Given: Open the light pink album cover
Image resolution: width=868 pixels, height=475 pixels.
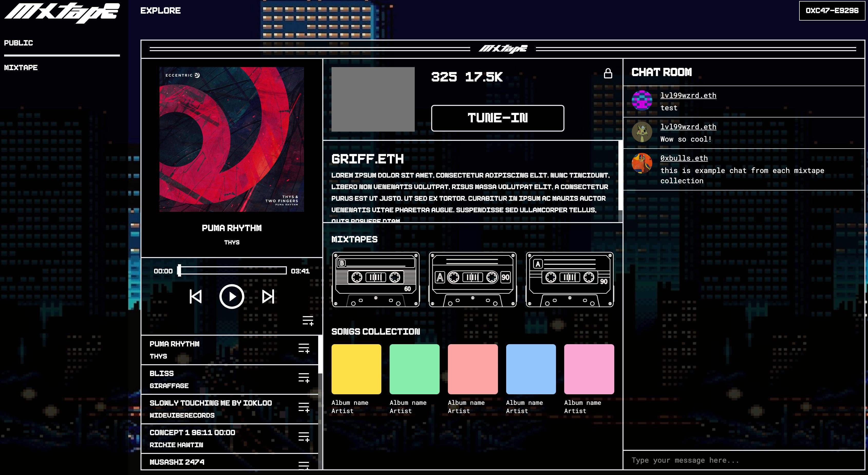Looking at the screenshot, I should click(589, 369).
